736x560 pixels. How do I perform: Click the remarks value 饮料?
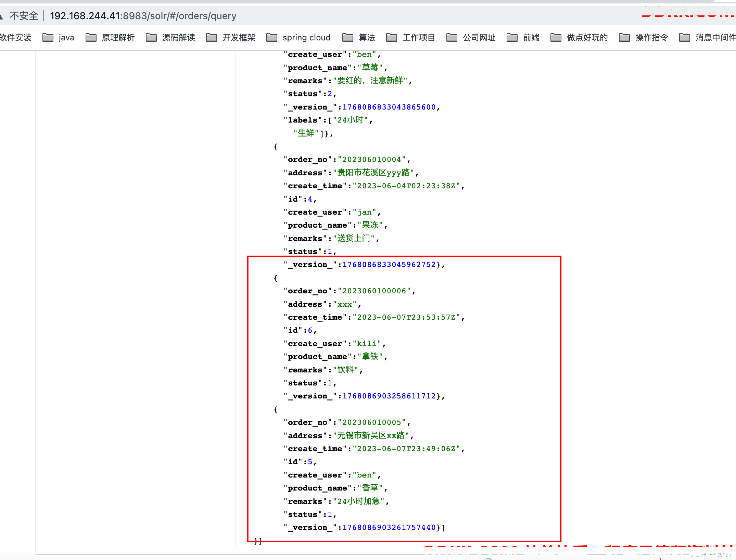click(345, 370)
